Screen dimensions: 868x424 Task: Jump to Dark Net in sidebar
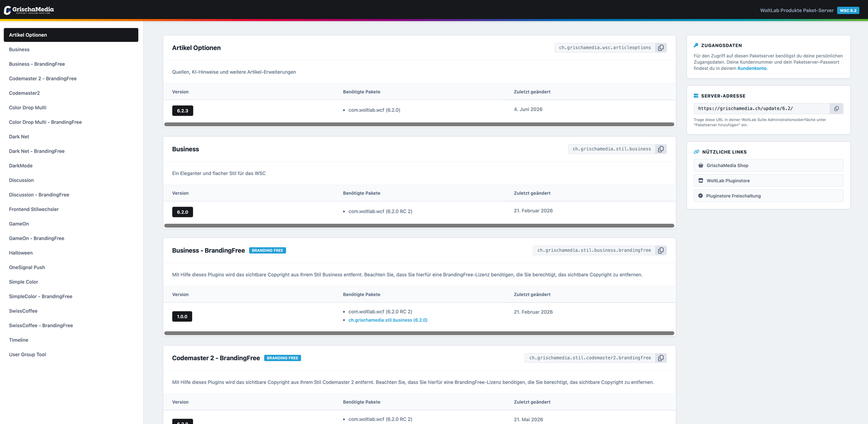71,137
